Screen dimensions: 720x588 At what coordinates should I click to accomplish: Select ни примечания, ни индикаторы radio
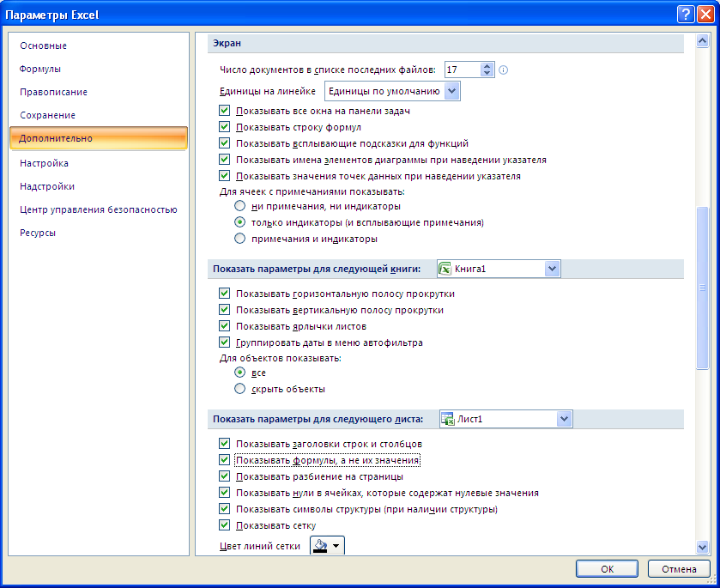click(239, 206)
